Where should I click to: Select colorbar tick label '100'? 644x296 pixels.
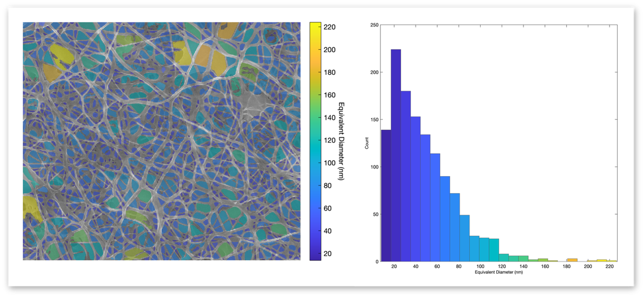(x=330, y=163)
